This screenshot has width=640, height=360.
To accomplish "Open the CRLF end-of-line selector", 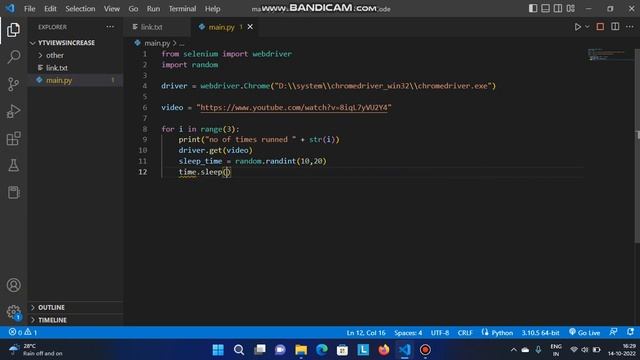I will click(x=465, y=332).
